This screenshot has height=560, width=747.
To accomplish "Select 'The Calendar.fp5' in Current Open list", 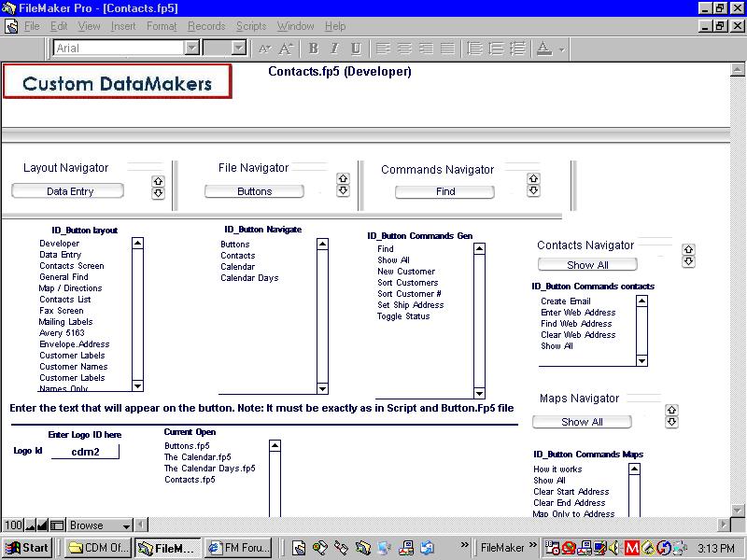I will pyautogui.click(x=197, y=457).
